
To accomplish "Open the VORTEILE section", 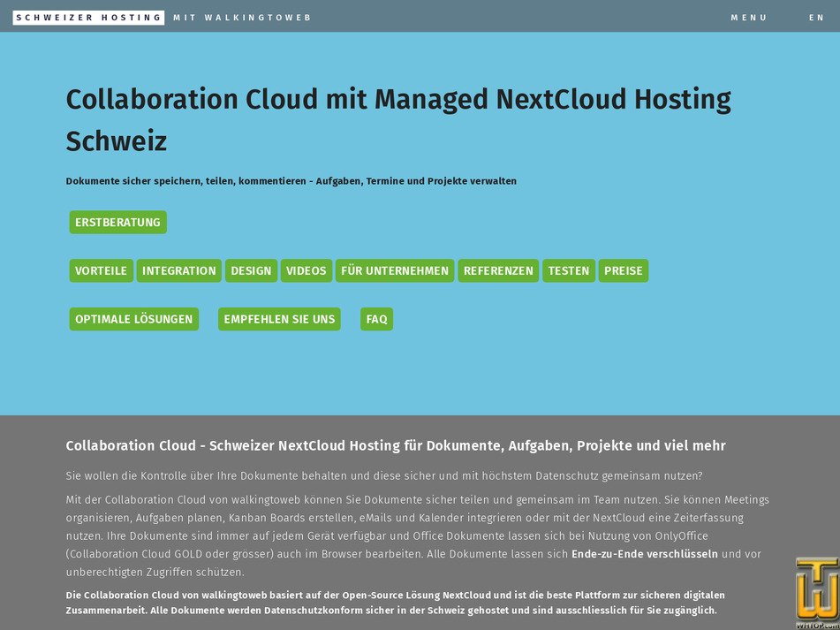I will tap(101, 270).
